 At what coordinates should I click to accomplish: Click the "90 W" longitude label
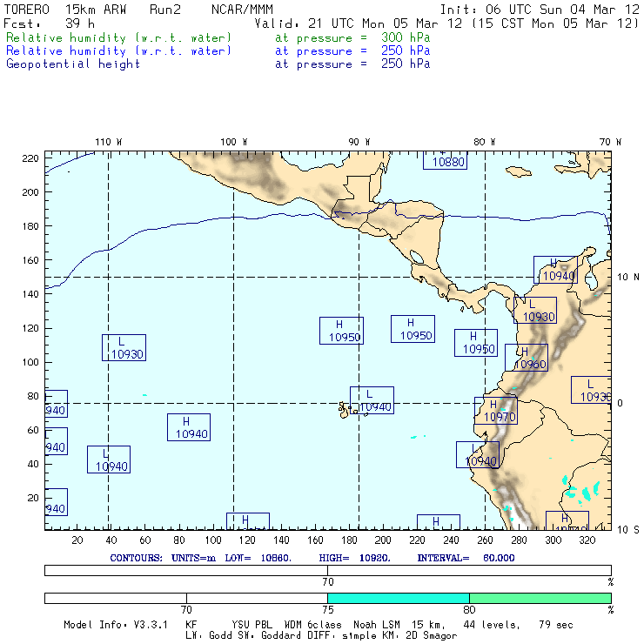(359, 142)
